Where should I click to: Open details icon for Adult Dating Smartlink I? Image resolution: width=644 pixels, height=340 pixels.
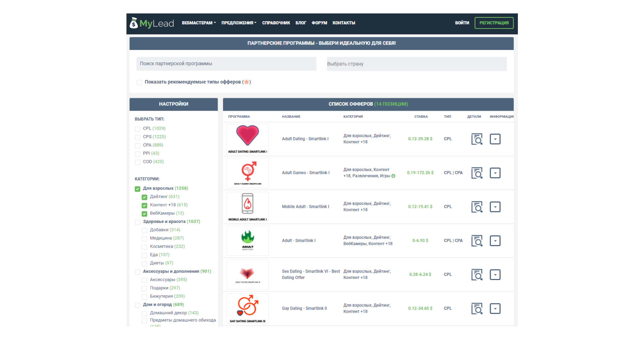(x=477, y=139)
